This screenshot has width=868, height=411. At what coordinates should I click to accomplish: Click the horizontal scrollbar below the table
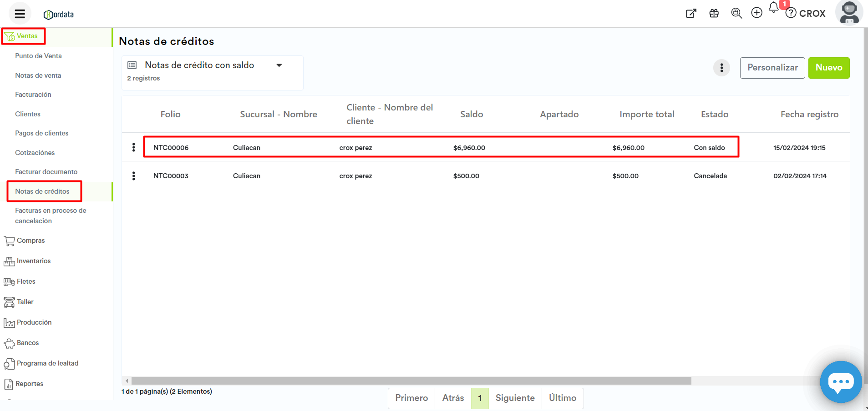411,381
